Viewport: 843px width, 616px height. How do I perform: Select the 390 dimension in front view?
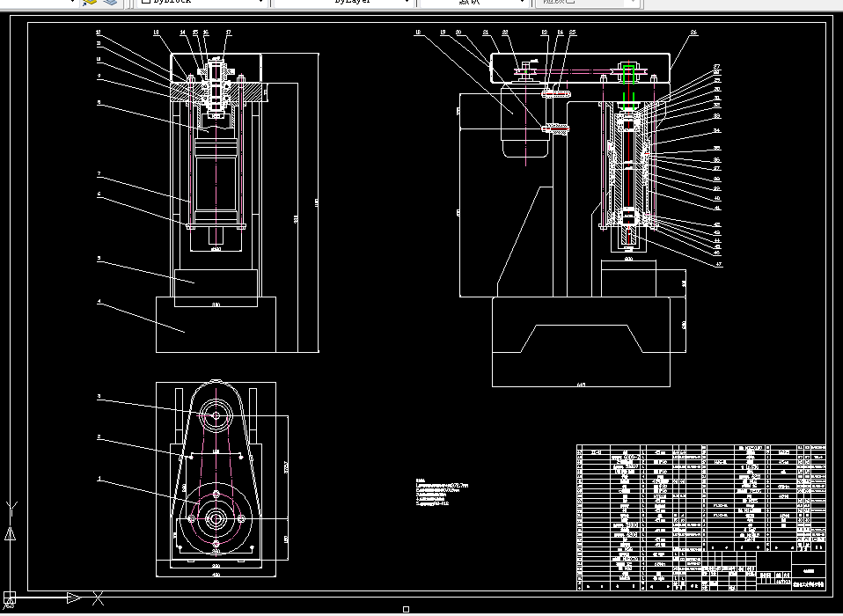click(216, 304)
